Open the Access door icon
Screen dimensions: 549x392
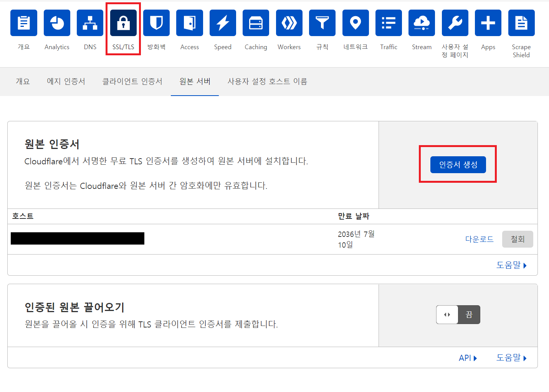(x=190, y=23)
